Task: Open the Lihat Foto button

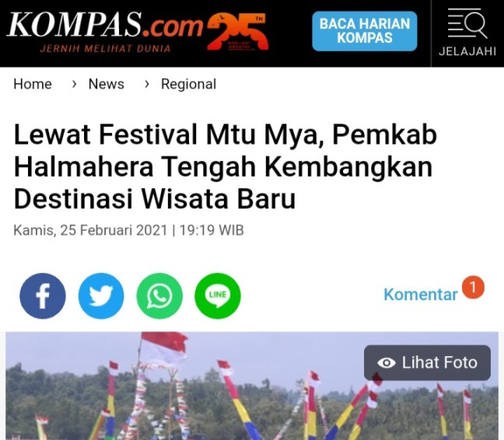Action: (x=427, y=363)
